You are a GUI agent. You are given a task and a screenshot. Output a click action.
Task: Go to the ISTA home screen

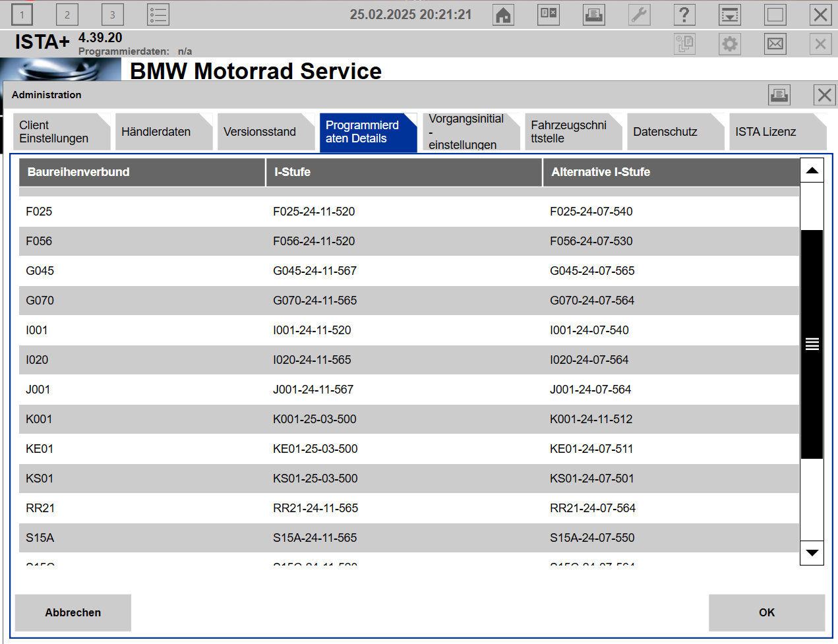pos(503,15)
